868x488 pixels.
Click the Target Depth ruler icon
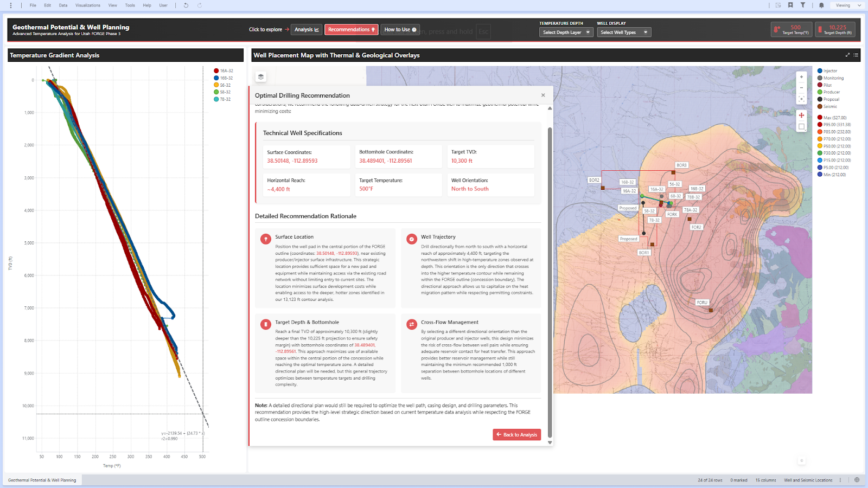click(820, 29)
